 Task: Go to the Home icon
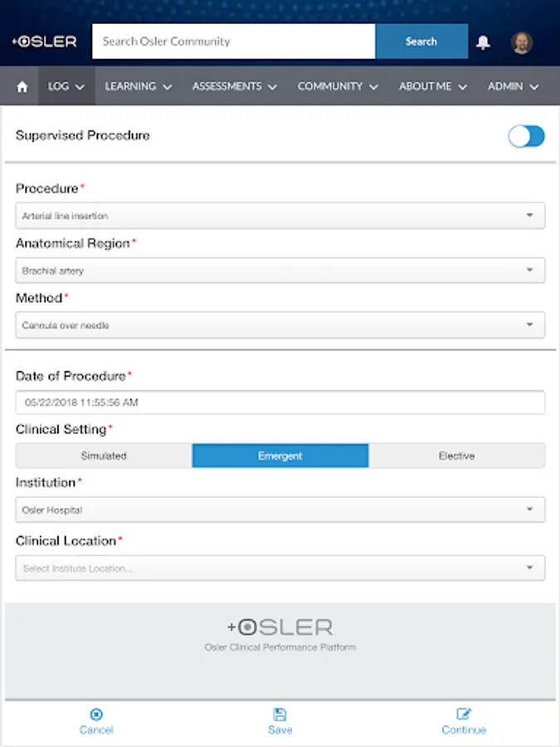pos(22,86)
